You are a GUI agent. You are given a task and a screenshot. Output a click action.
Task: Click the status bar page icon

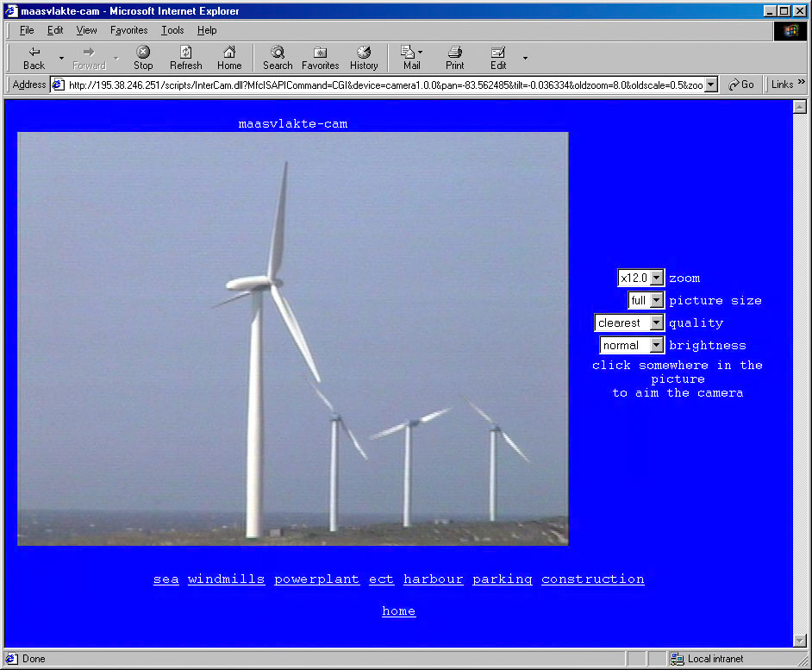coord(11,659)
